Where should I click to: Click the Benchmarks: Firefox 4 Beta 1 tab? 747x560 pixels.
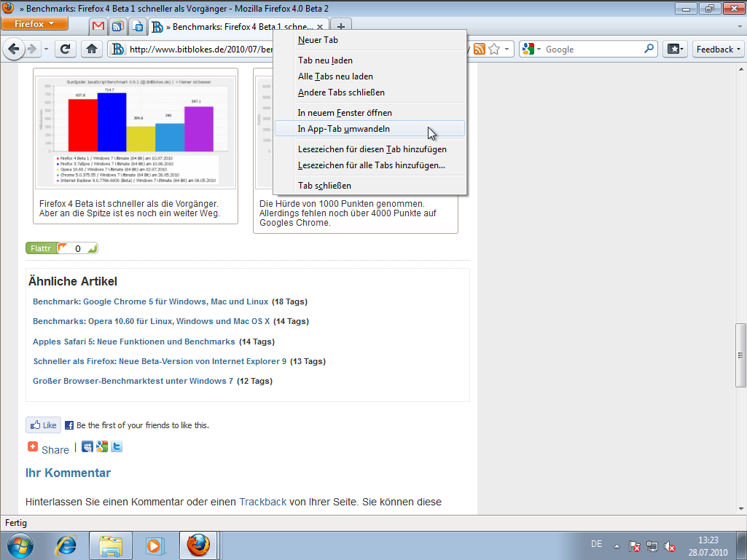pos(238,27)
